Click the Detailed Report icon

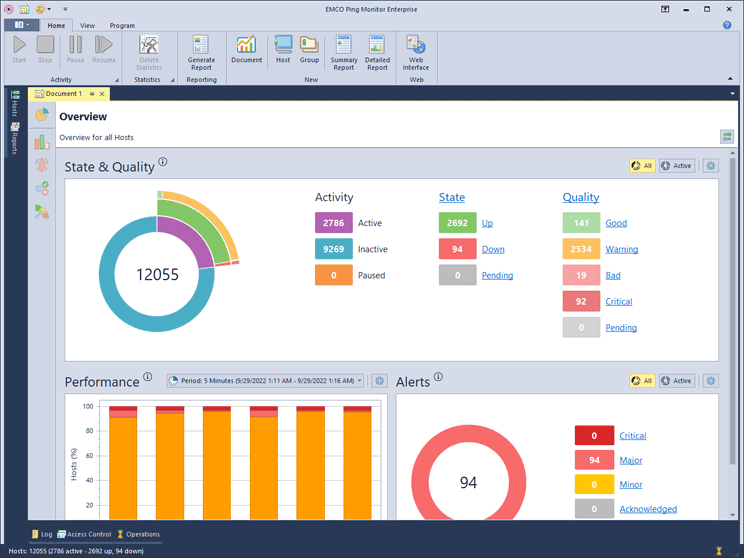tap(377, 50)
